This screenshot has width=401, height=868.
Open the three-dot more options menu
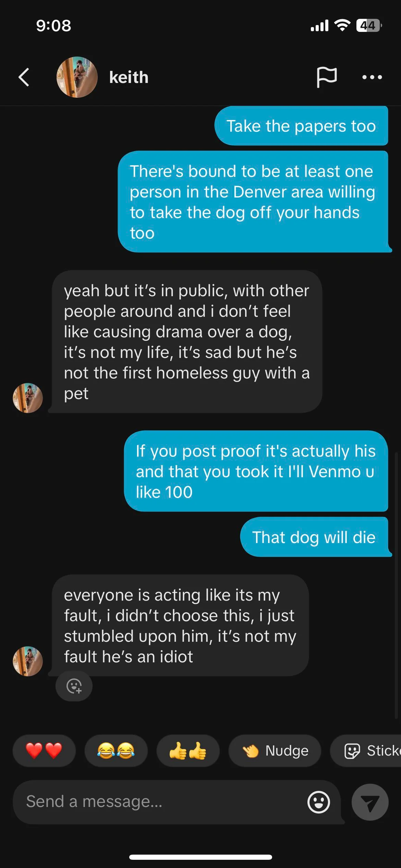pos(372,77)
